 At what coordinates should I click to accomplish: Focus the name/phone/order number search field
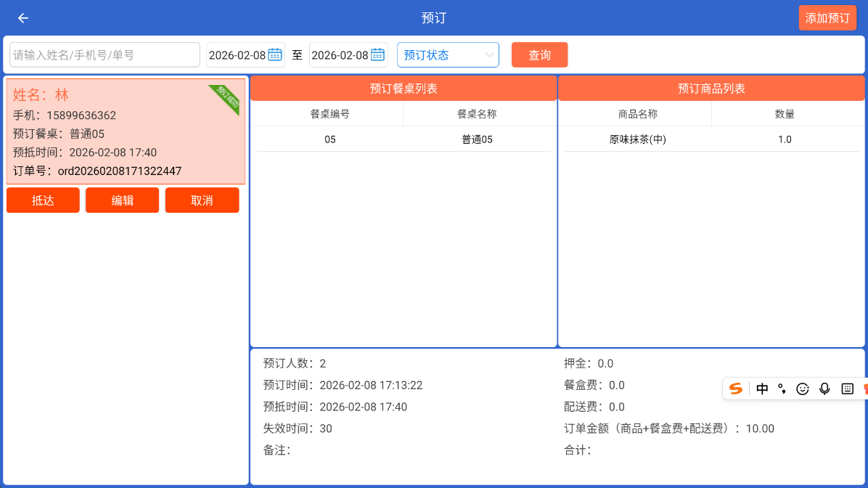[105, 55]
